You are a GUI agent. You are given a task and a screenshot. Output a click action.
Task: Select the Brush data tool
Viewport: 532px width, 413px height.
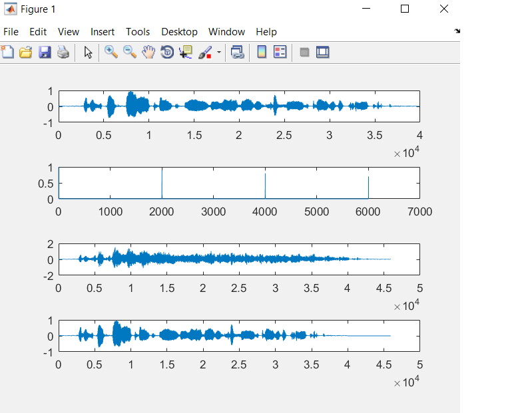point(205,52)
